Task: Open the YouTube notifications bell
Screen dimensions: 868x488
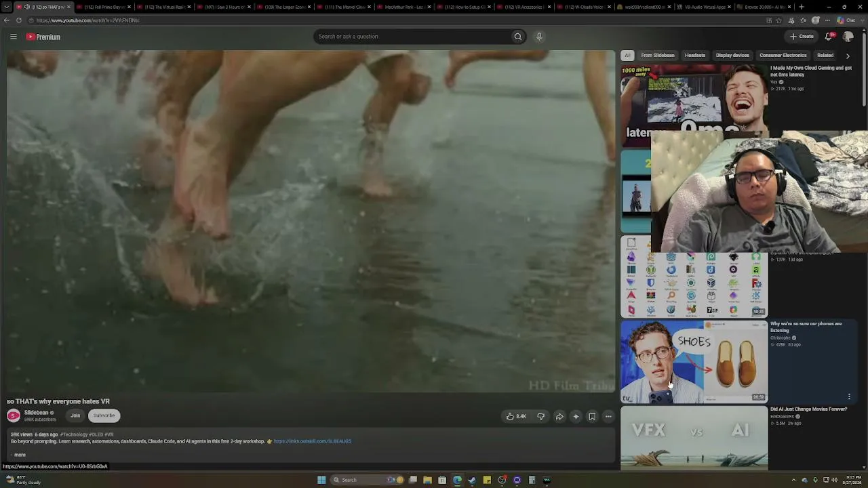Action: 829,37
